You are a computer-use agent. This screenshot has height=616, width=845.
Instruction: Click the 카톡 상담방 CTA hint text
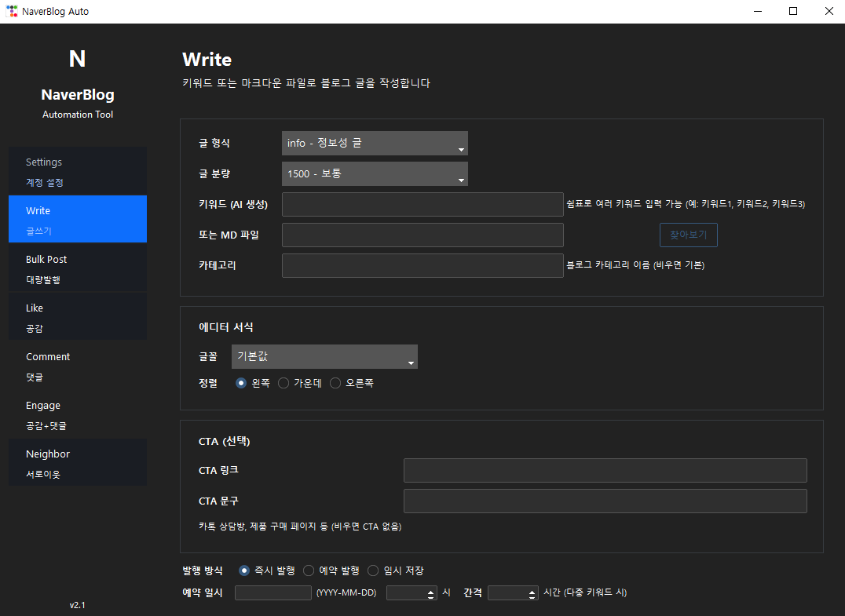[300, 527]
